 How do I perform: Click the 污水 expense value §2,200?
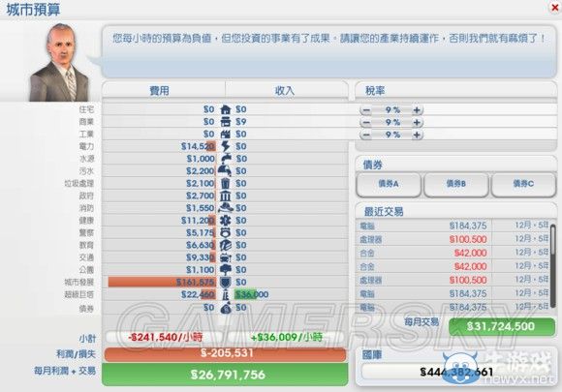(200, 170)
